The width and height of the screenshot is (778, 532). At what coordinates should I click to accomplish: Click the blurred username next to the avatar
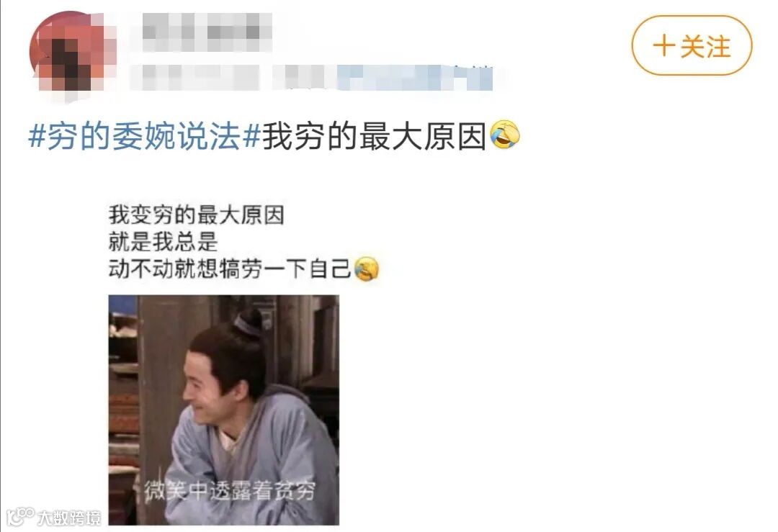pos(207,31)
